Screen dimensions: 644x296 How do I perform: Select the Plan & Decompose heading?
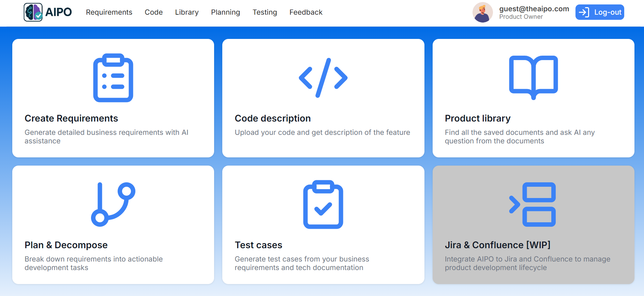coord(66,245)
